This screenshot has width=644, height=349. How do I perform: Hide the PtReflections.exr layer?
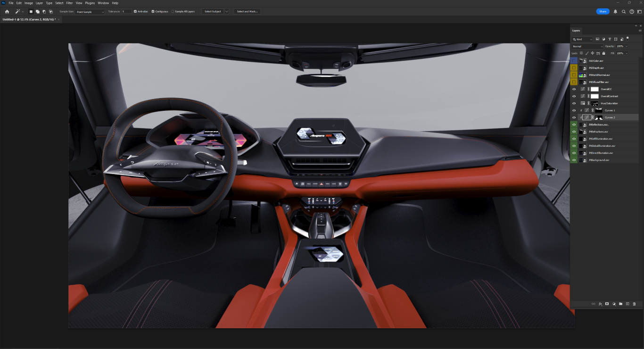click(x=574, y=125)
